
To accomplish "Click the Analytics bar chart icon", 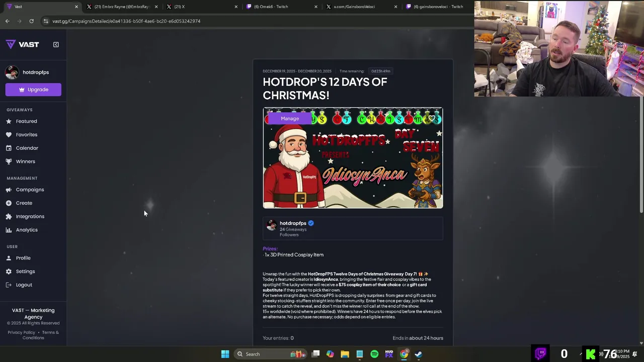I will tap(9, 230).
